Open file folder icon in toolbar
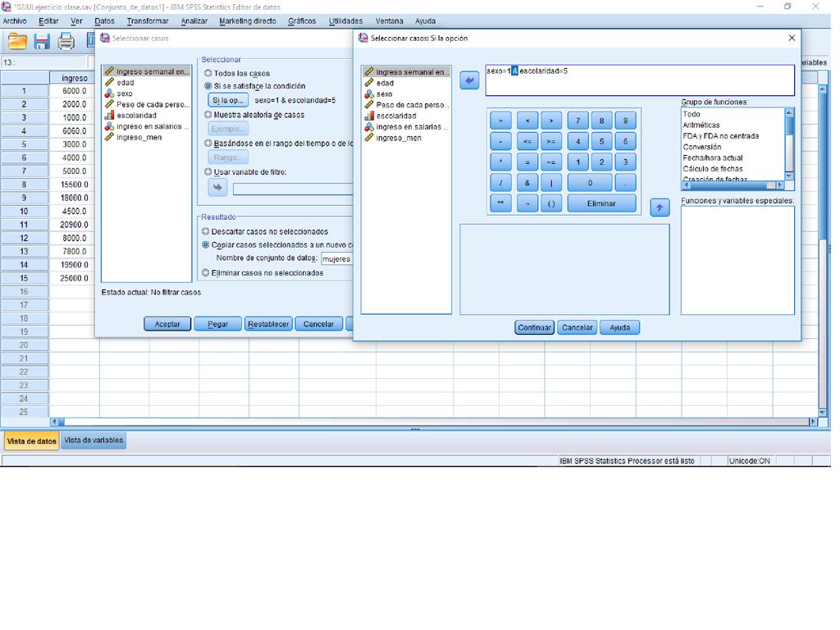Viewport: 840px width, 630px height. 18,41
